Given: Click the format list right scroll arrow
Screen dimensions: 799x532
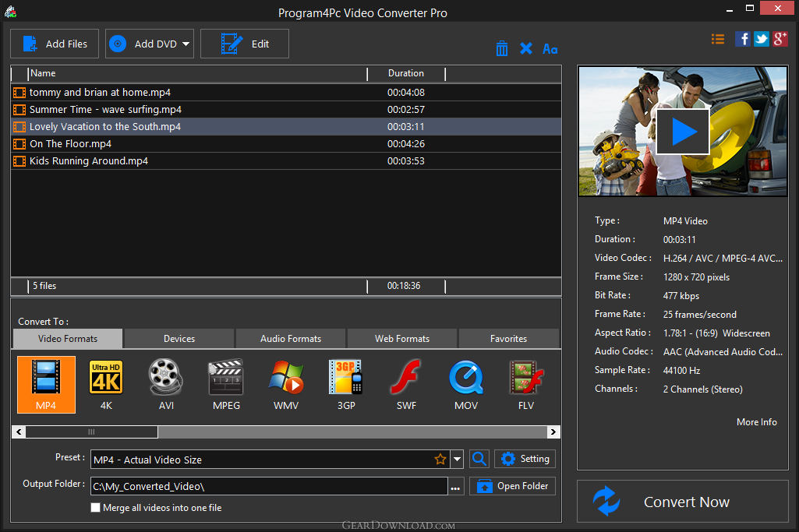Looking at the screenshot, I should tap(553, 432).
